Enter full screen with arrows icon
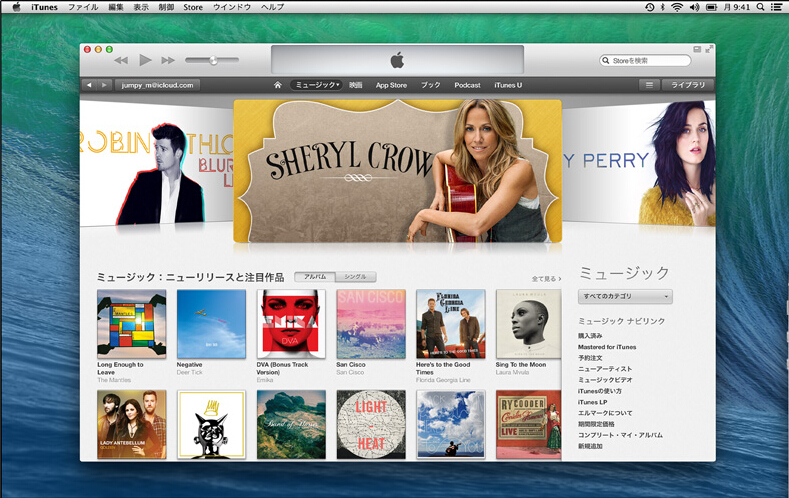 [709, 49]
